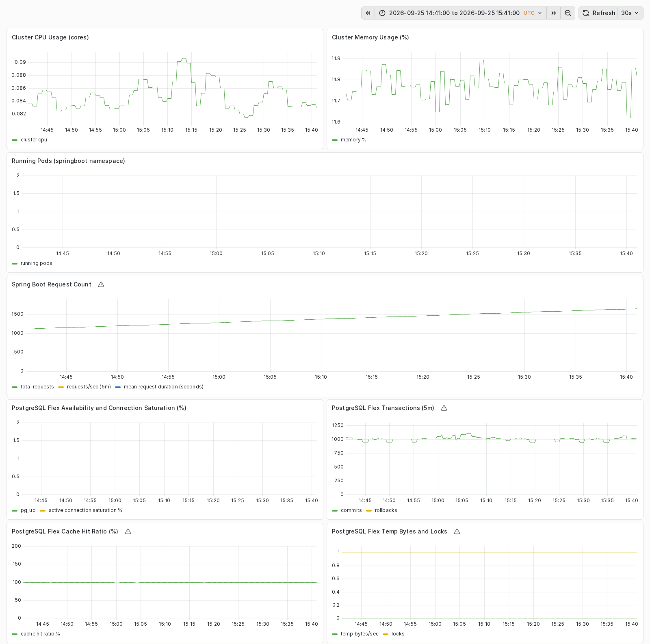This screenshot has height=644, width=650.
Task: Toggle mean request duration legend series
Action: [163, 387]
